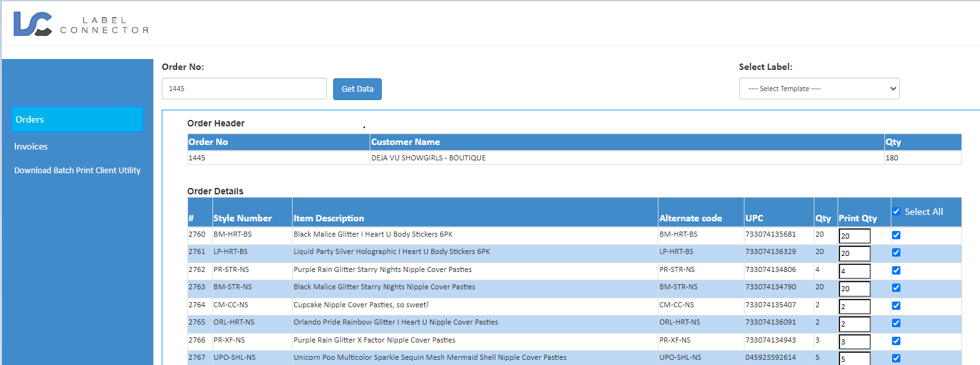This screenshot has height=365, width=980.
Task: Click the Item Description column header
Action: click(329, 218)
